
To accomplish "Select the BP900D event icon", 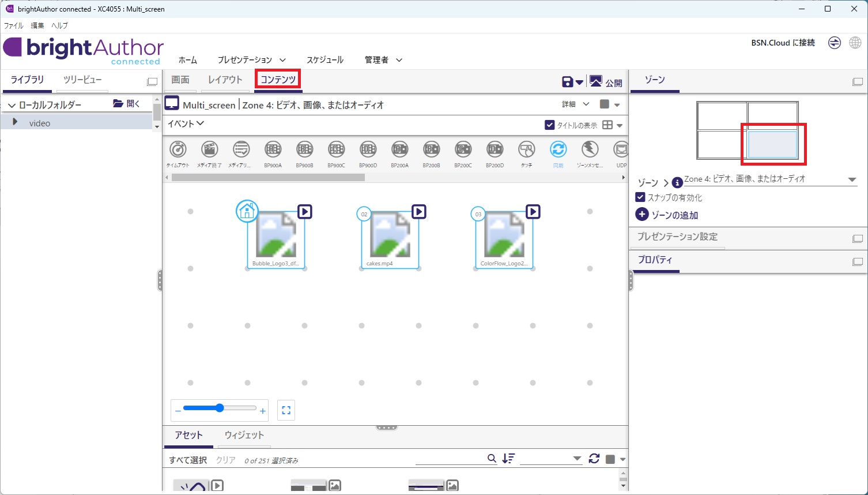I will point(368,149).
